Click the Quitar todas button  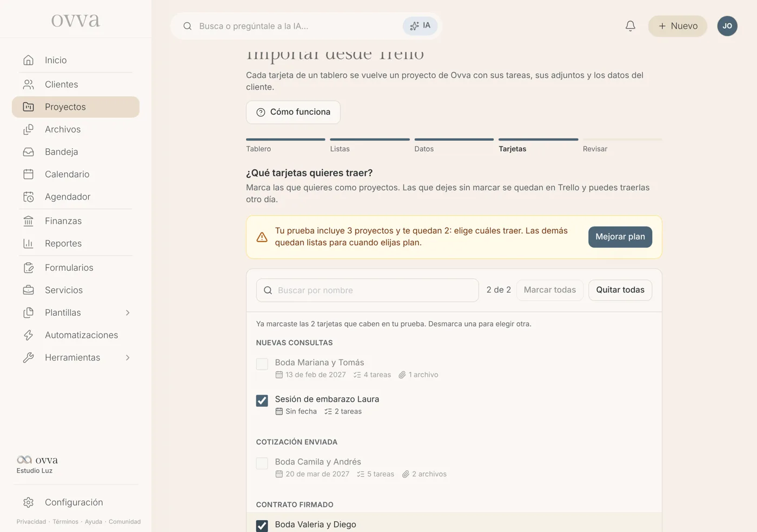[620, 290]
